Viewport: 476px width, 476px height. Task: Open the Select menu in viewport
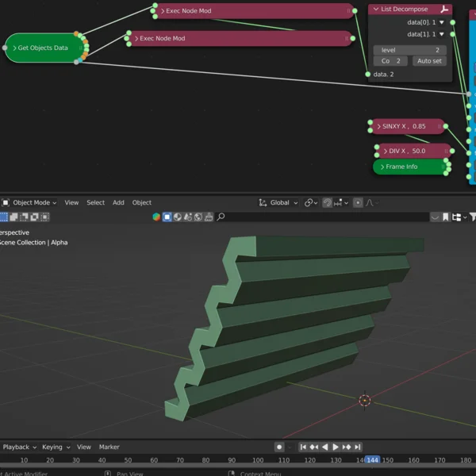(x=95, y=202)
